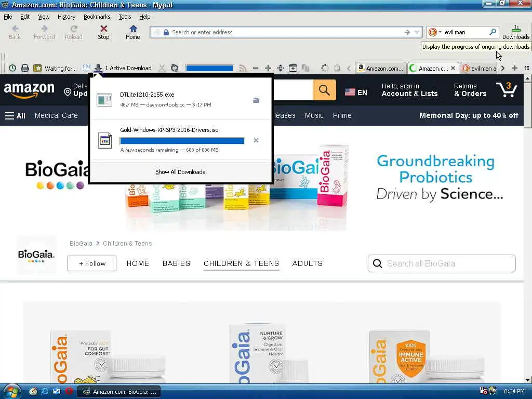Click the address bar input field

click(x=285, y=32)
